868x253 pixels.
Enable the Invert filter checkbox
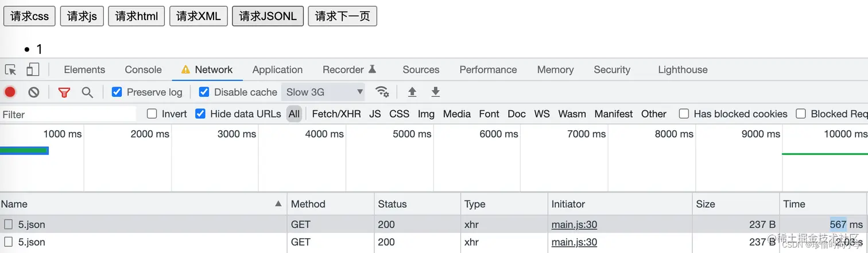(152, 114)
